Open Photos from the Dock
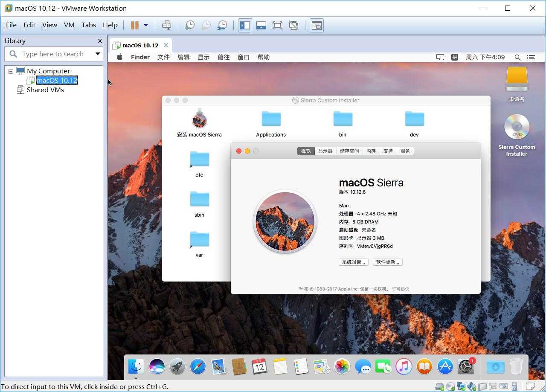 (x=342, y=366)
